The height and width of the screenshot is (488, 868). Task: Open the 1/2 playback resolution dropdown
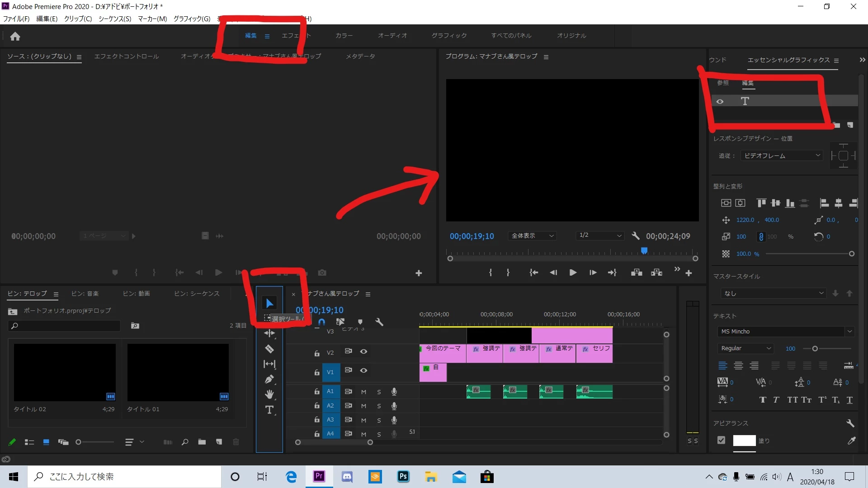[600, 235]
